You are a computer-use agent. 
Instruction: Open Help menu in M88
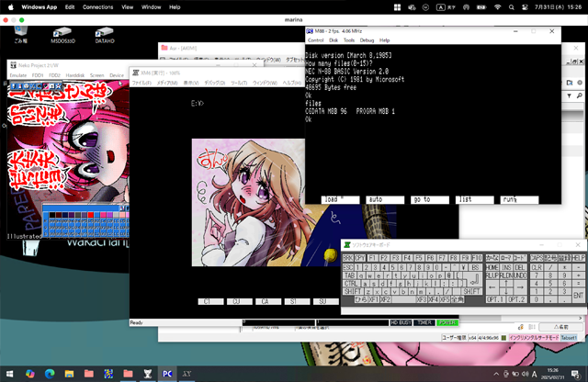click(x=384, y=40)
